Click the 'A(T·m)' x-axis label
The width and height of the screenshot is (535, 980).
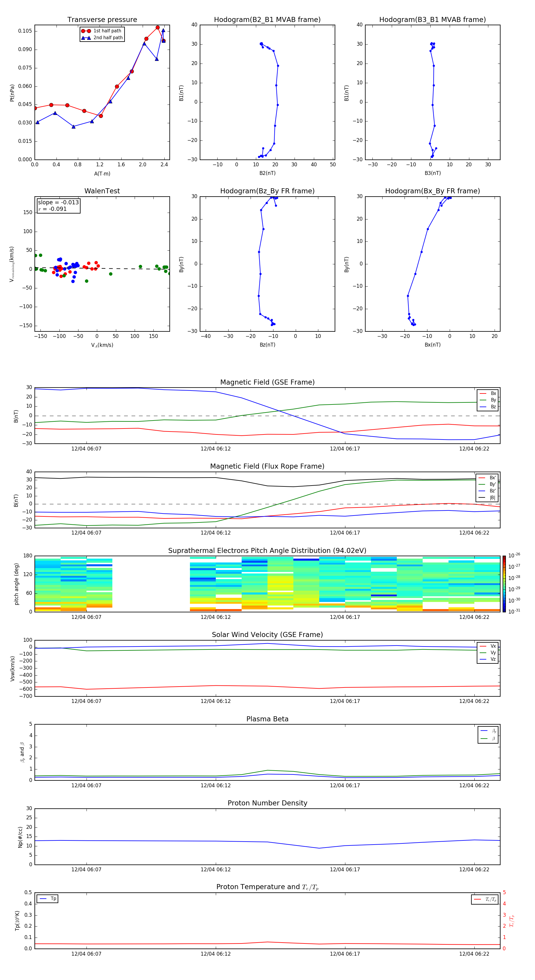click(102, 174)
